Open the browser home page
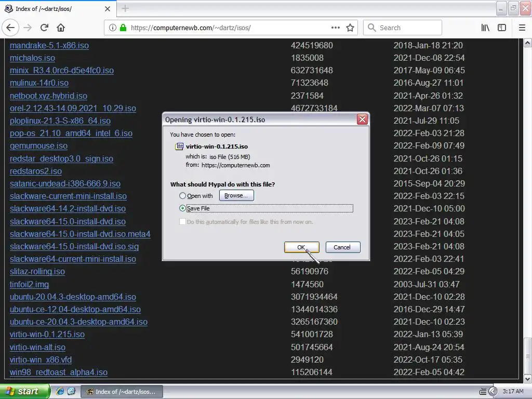The height and width of the screenshot is (399, 532). tap(61, 28)
